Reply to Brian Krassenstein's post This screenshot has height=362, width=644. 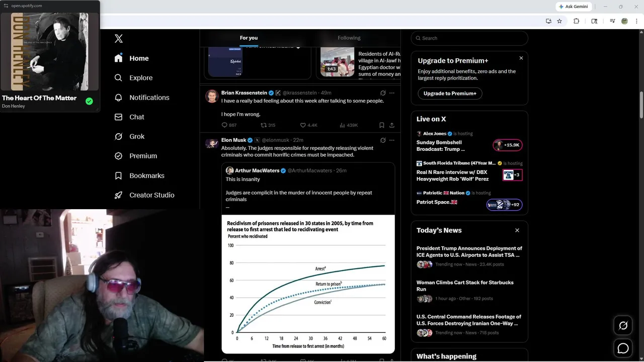pos(229,125)
